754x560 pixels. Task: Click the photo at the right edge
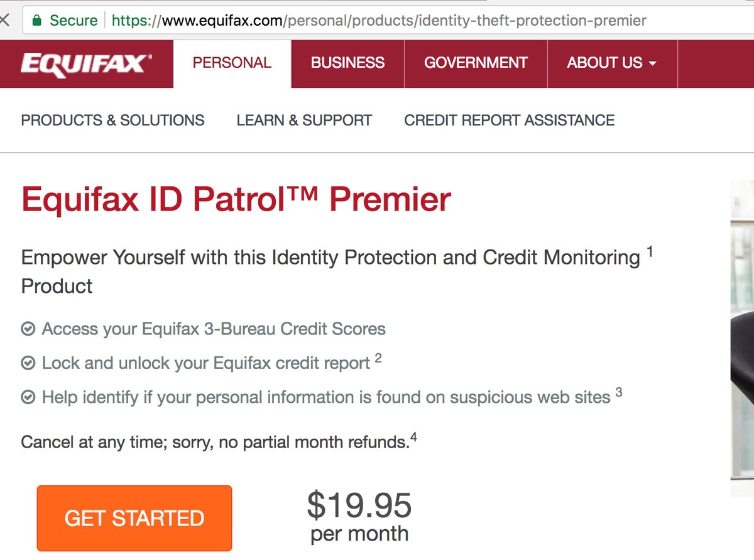pyautogui.click(x=742, y=338)
